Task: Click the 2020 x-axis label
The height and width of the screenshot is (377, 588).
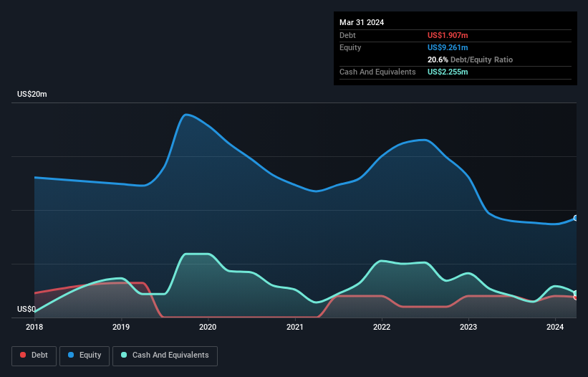Action: click(208, 327)
